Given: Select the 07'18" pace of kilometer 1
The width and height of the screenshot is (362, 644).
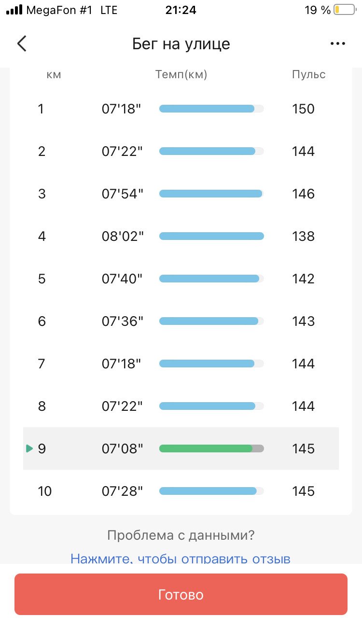Looking at the screenshot, I should point(121,109).
